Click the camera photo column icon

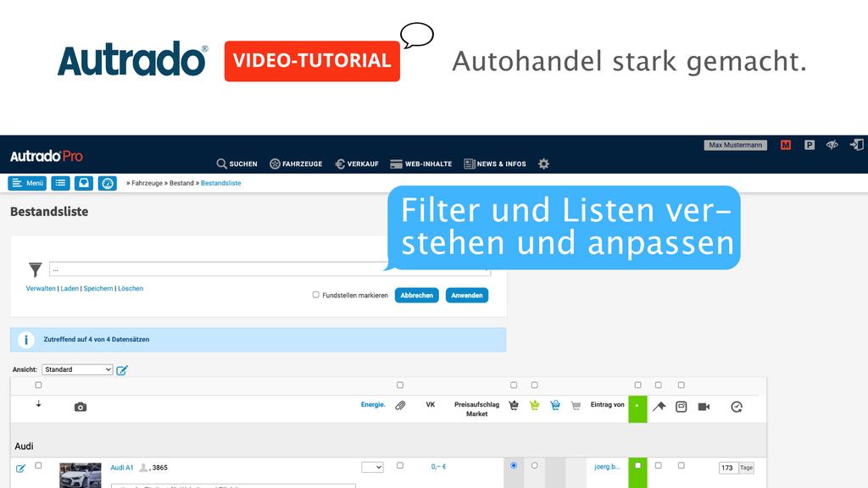coord(81,408)
